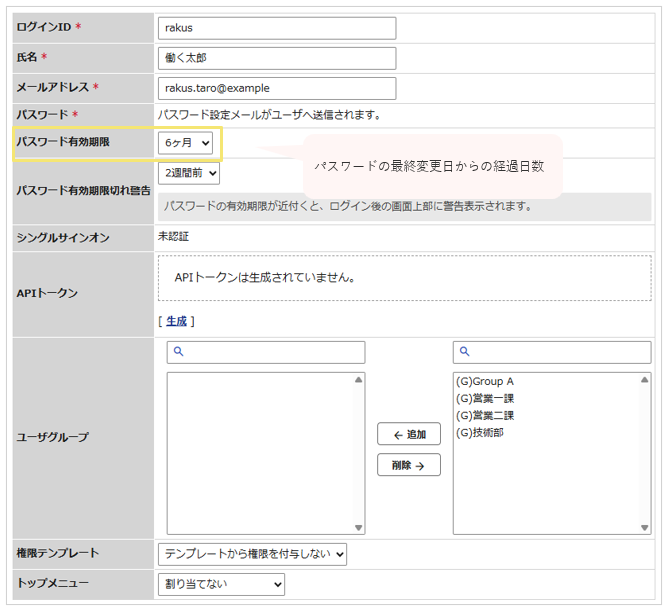This screenshot has height=610, width=667.
Task: Select (G)営業一課 in the group list
Action: [485, 399]
